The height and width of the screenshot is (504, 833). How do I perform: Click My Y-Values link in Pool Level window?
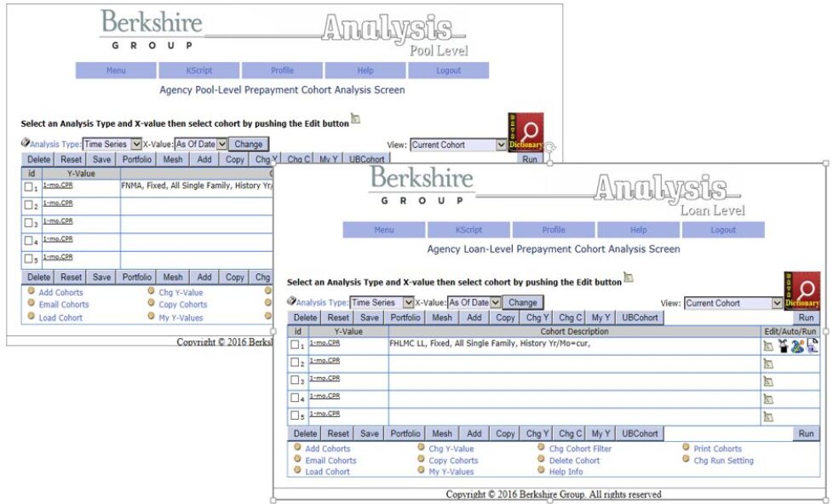pos(181,318)
